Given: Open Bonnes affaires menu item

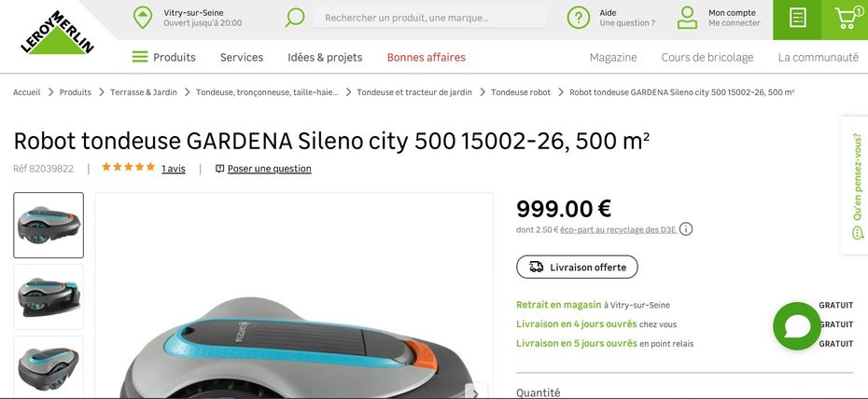Looking at the screenshot, I should click(x=427, y=57).
